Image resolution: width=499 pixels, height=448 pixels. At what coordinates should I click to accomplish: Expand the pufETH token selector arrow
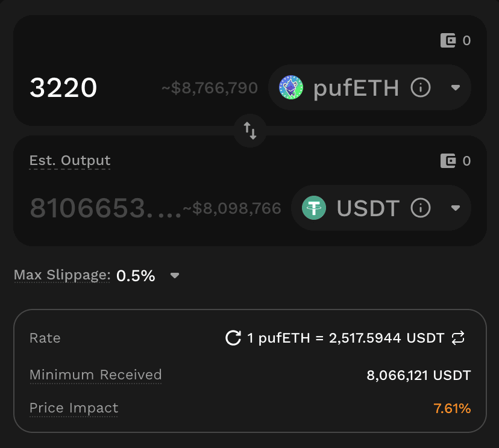[x=456, y=89]
